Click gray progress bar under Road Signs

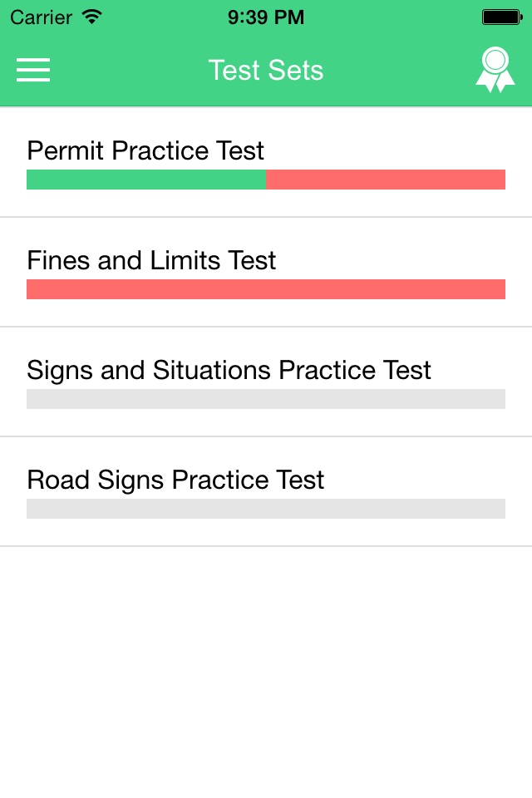point(266,509)
